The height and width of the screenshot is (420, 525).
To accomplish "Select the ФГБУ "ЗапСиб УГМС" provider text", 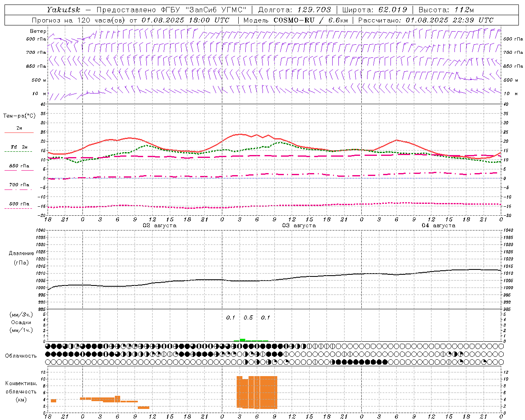I will click(x=203, y=10).
